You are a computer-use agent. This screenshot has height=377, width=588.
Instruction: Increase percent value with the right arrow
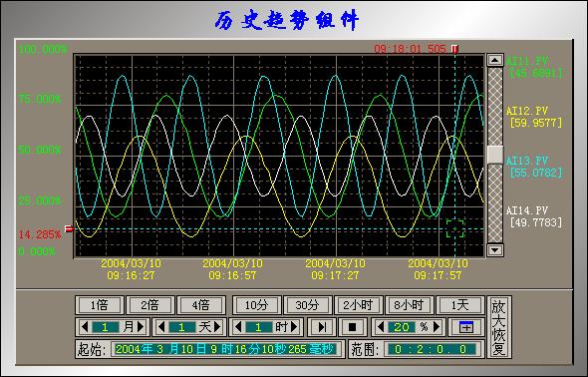[x=437, y=327]
